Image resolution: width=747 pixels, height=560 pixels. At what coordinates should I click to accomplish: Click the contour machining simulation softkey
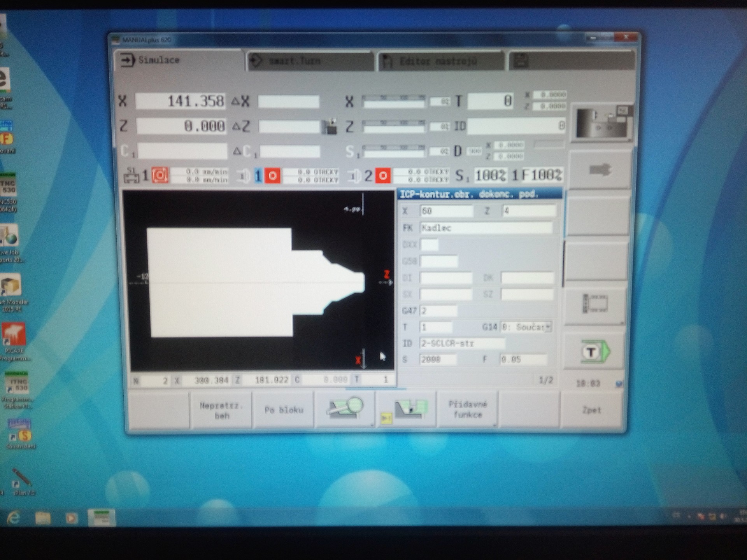pyautogui.click(x=405, y=410)
